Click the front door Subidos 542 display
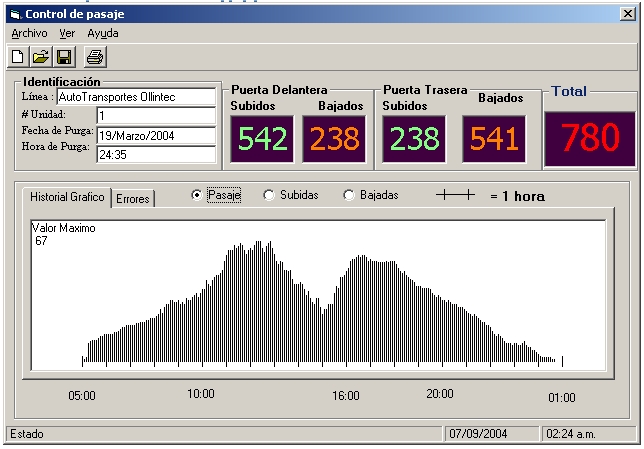The height and width of the screenshot is (449, 644). pyautogui.click(x=263, y=139)
